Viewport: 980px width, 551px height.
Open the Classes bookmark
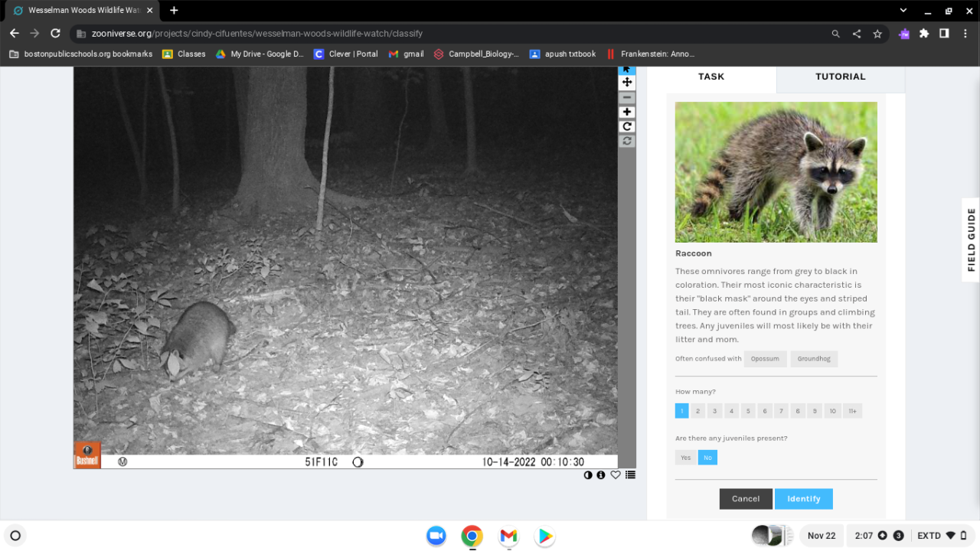(184, 54)
